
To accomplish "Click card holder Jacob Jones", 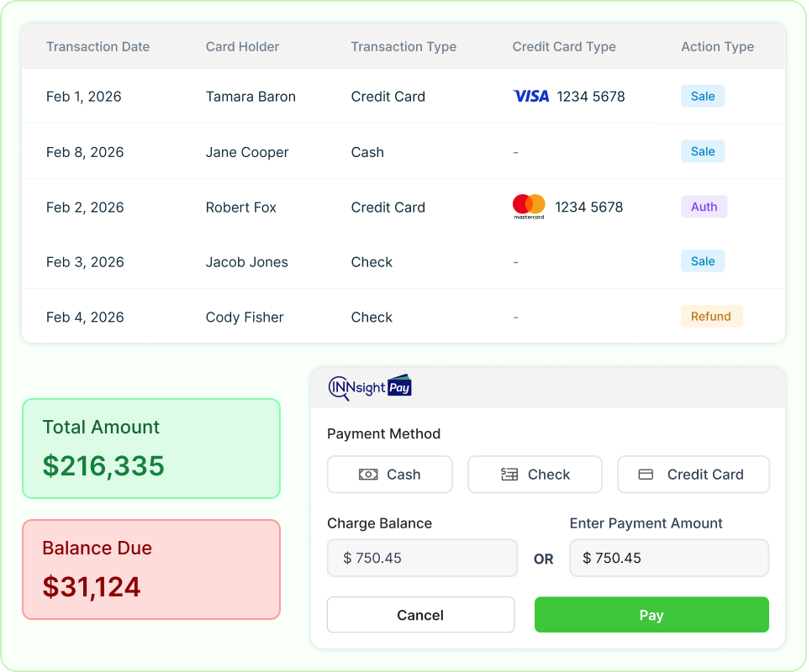I will 246,262.
